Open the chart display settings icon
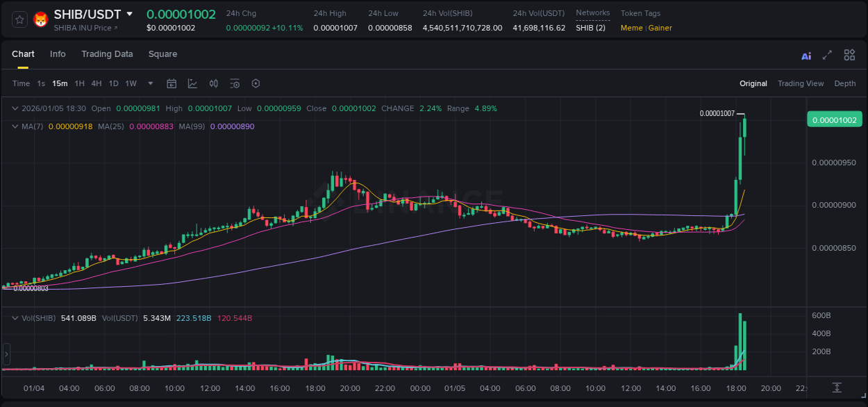Image resolution: width=868 pixels, height=407 pixels. (x=235, y=83)
